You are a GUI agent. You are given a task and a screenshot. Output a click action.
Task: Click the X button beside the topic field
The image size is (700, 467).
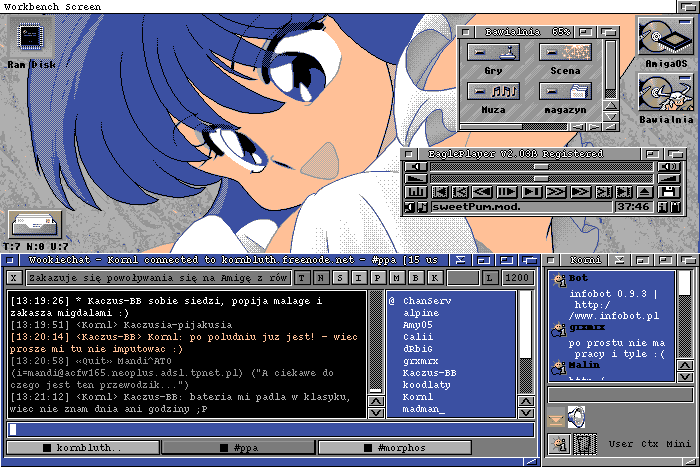[14, 278]
